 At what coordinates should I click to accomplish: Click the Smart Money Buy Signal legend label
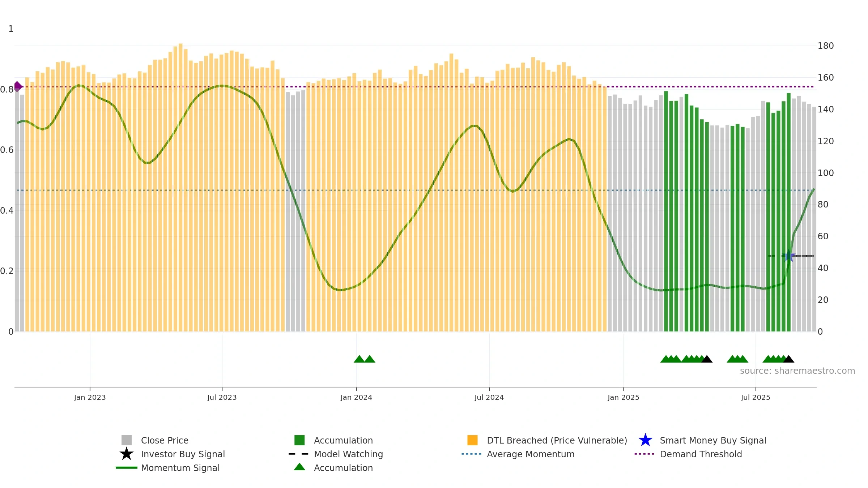click(x=713, y=440)
